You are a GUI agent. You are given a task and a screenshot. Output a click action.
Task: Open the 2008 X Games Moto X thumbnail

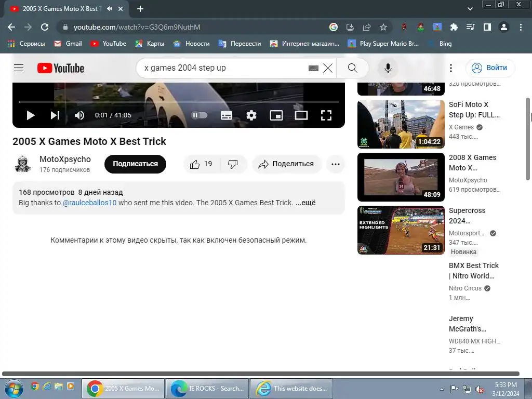pos(401,177)
